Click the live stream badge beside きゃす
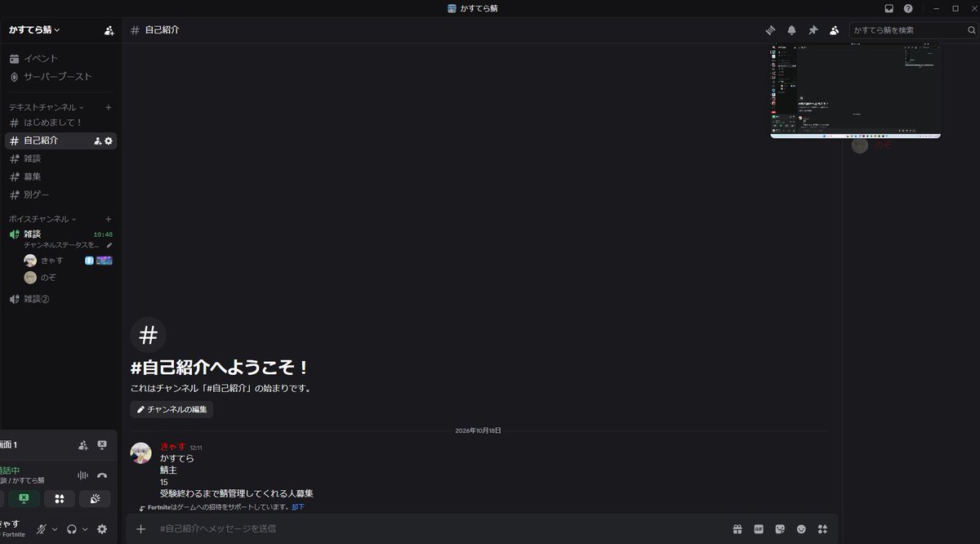 click(104, 261)
